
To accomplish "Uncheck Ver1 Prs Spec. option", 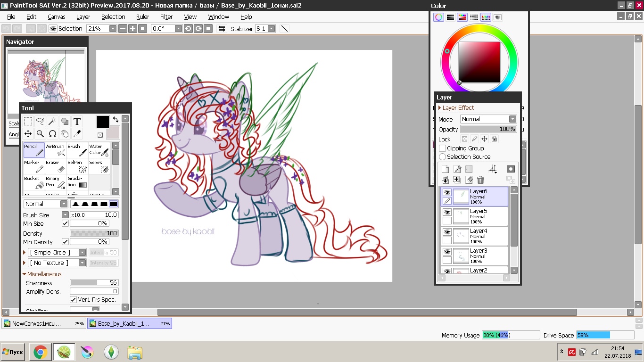I will click(x=73, y=300).
